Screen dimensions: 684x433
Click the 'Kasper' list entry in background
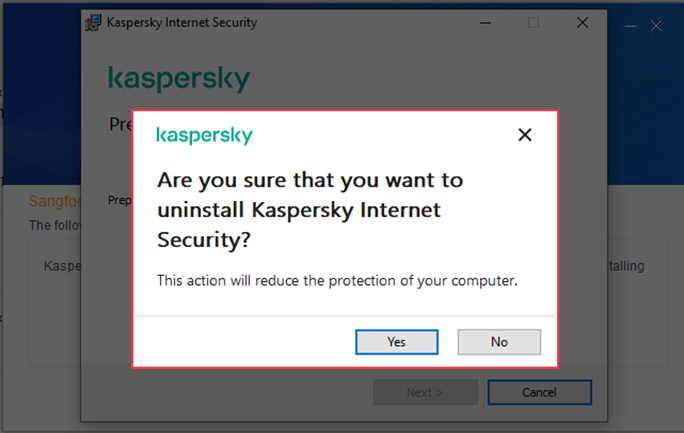(x=60, y=266)
